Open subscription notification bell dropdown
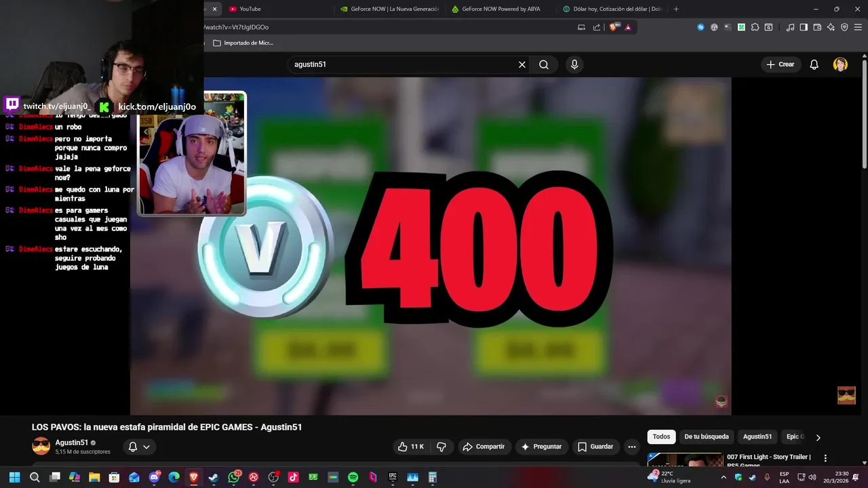Viewport: 868px width, 488px height. click(x=139, y=447)
